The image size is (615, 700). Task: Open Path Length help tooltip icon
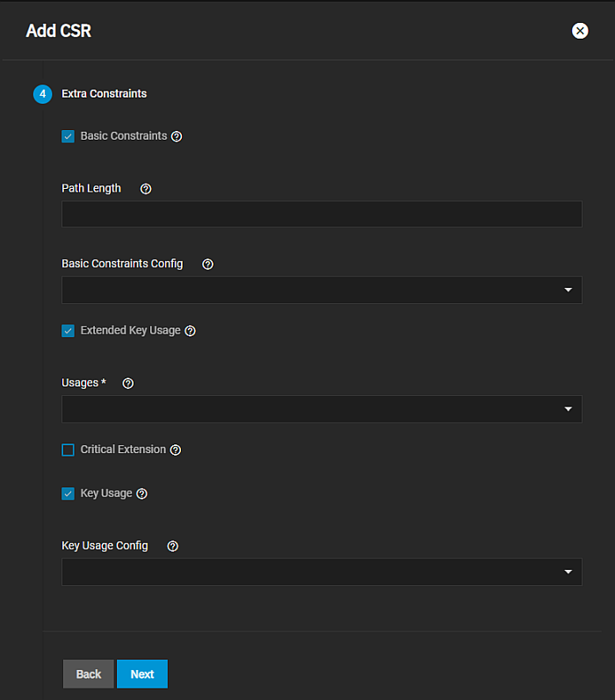click(146, 189)
